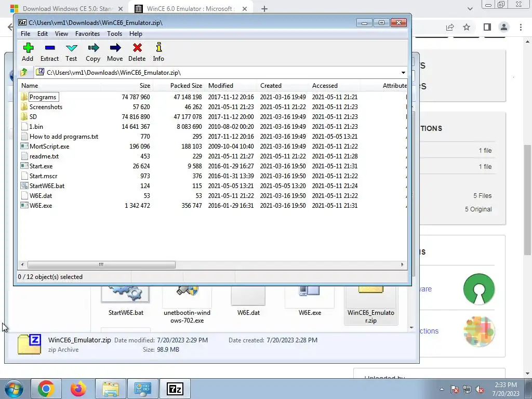Sort by Packed Size column header
Screen dimensions: 532x399
179,86
